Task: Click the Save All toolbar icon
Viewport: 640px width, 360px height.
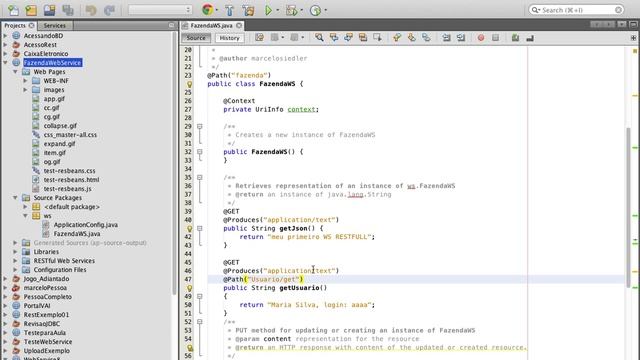Action: coord(68,10)
